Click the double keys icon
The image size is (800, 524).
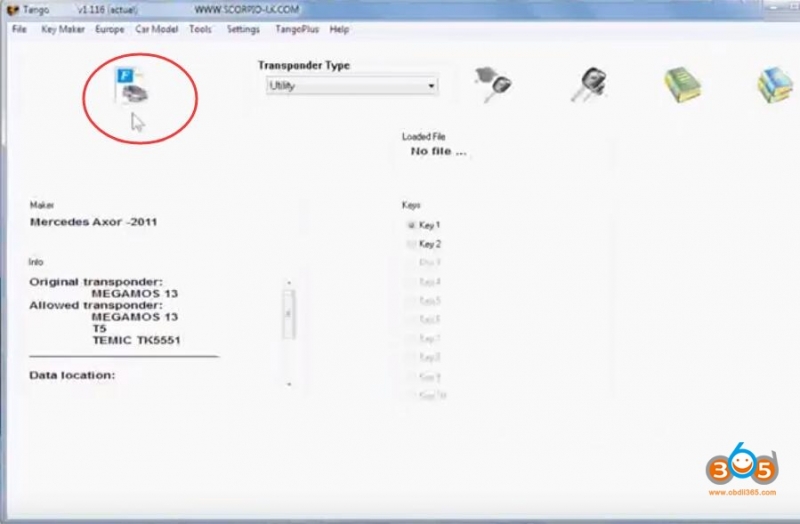point(588,84)
